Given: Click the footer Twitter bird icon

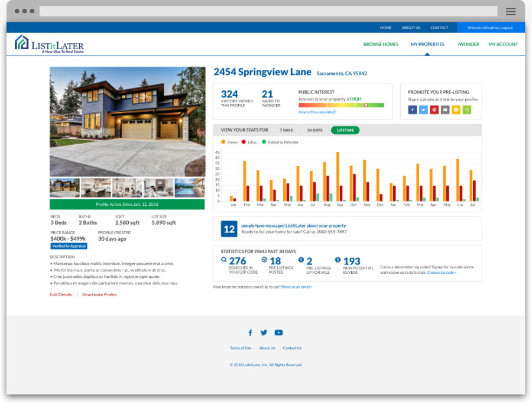Looking at the screenshot, I should 264,333.
